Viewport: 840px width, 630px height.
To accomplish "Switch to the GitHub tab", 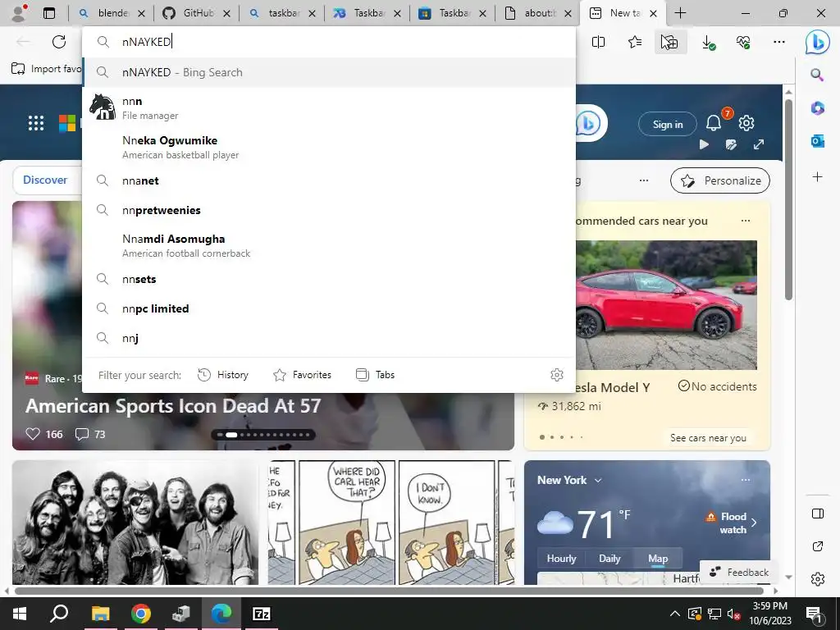I will coord(197,13).
